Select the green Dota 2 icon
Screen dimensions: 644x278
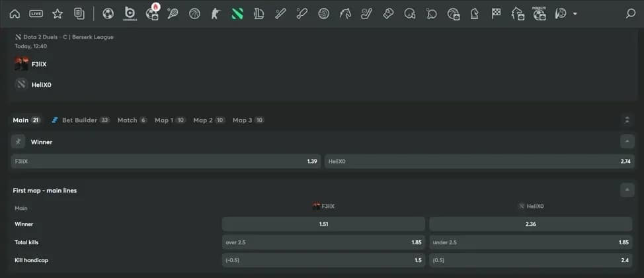[237, 14]
